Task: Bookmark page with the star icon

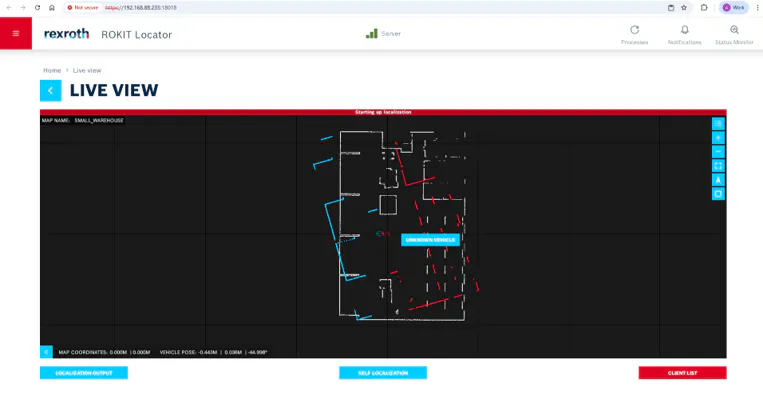Action: 684,8
